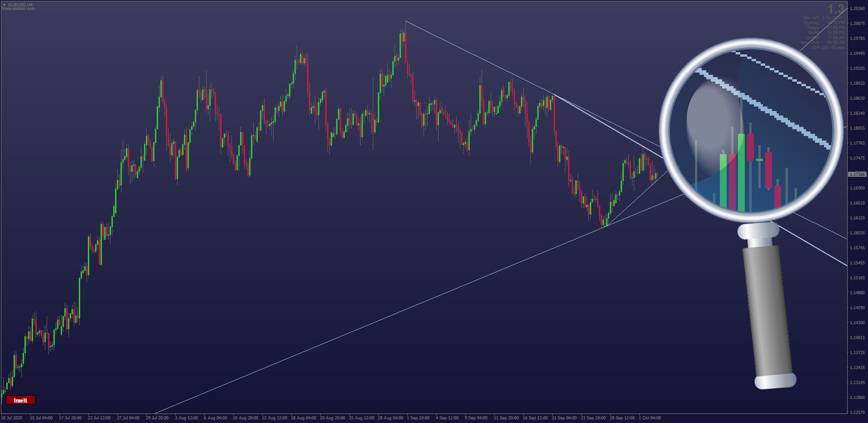Click the 29 Jul 20:00 time label

[157, 418]
